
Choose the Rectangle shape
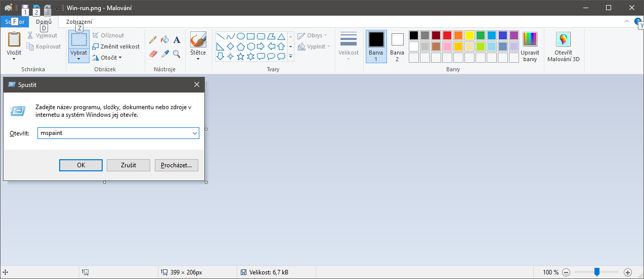[x=251, y=36]
